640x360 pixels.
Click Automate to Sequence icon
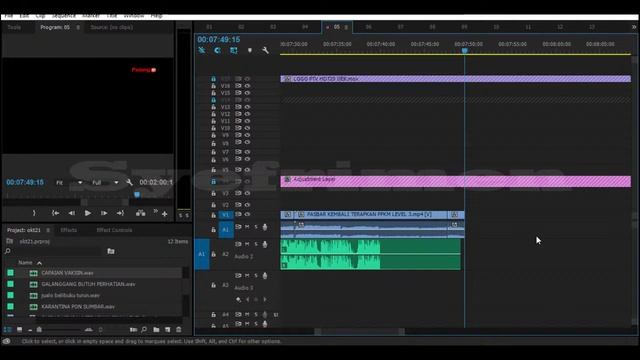pos(133,329)
